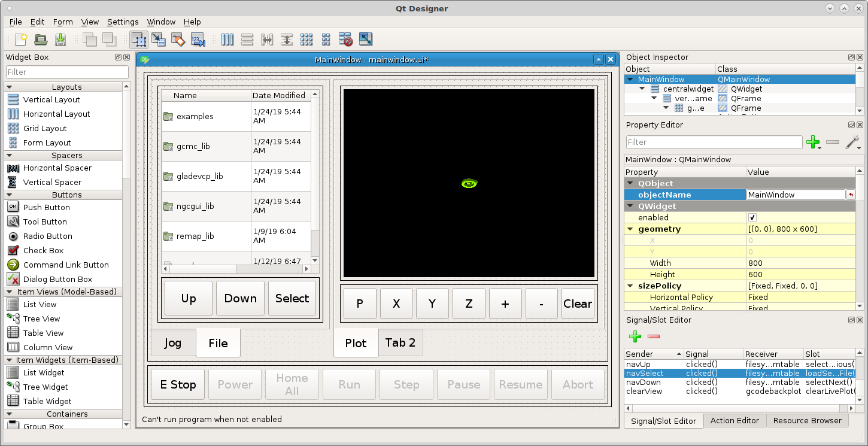Pick Table Widget in the Widget Box
Viewport: 868px width, 446px height.
pos(47,401)
